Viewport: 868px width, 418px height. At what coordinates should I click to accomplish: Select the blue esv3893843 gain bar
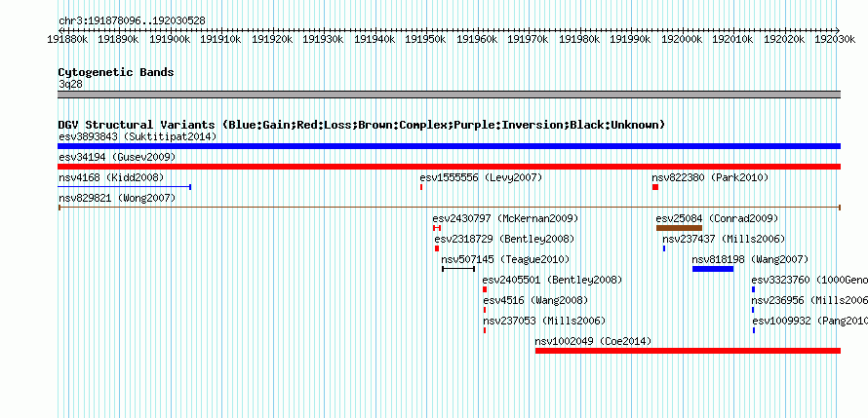[449, 146]
